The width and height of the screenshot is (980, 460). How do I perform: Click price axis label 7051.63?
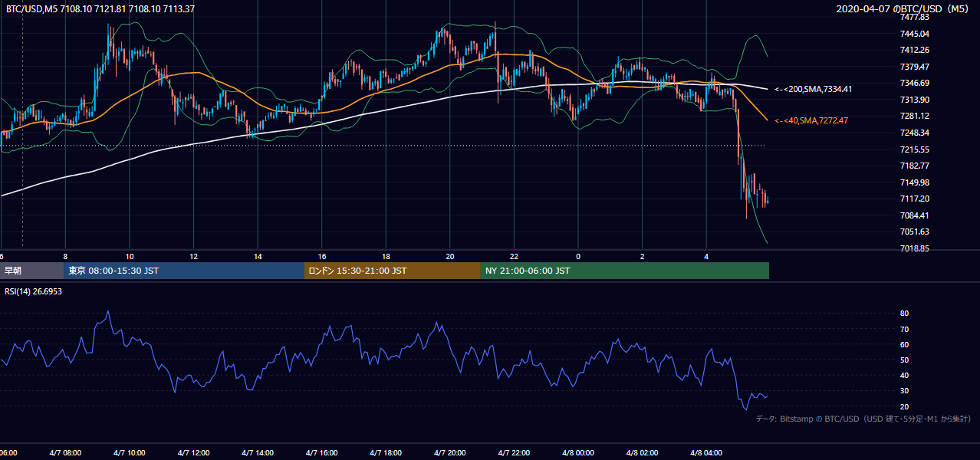pos(915,232)
